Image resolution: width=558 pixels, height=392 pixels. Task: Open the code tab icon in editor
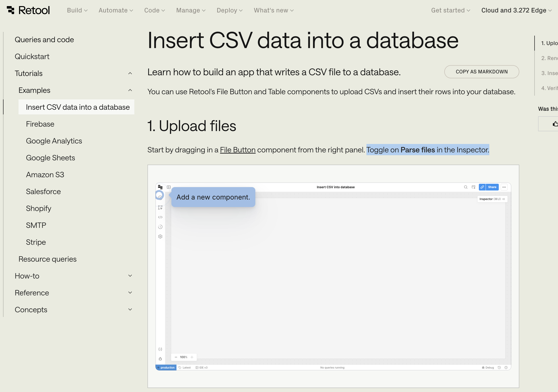pyautogui.click(x=160, y=217)
